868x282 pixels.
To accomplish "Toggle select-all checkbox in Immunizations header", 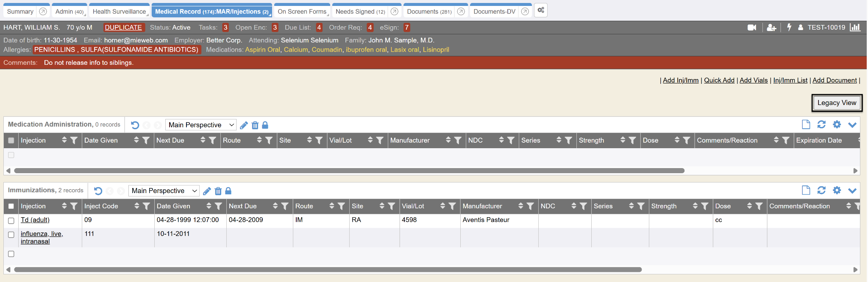I will click(11, 206).
